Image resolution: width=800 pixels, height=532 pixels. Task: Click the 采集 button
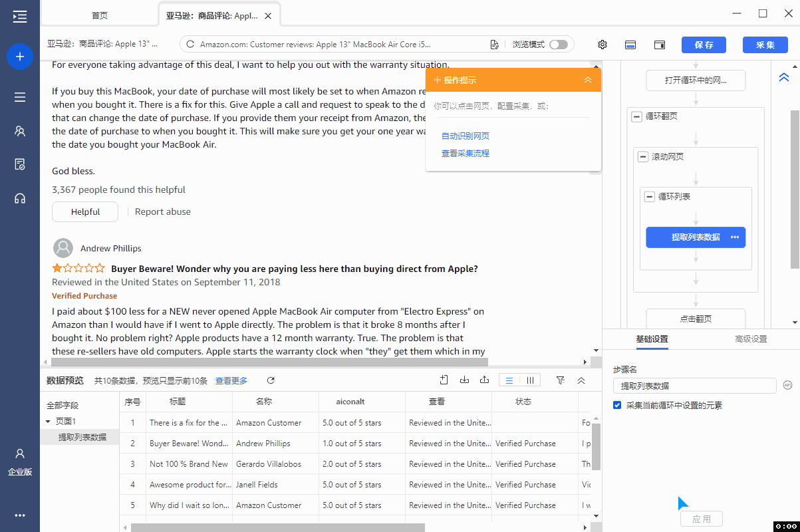coord(765,45)
